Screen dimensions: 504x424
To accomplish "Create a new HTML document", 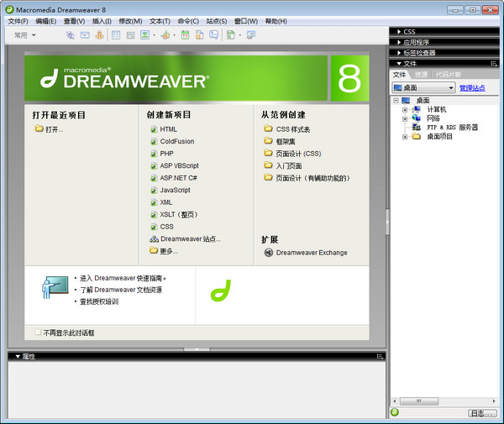I will click(168, 129).
